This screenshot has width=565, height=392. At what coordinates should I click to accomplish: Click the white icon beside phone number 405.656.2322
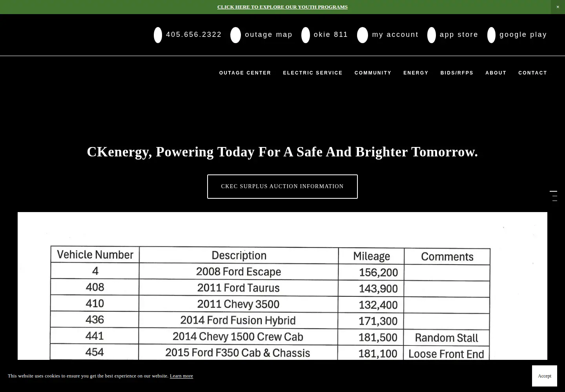pyautogui.click(x=158, y=35)
